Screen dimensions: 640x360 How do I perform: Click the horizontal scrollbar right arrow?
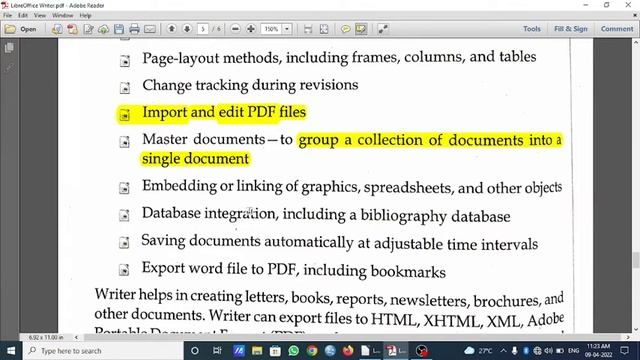[x=628, y=337]
